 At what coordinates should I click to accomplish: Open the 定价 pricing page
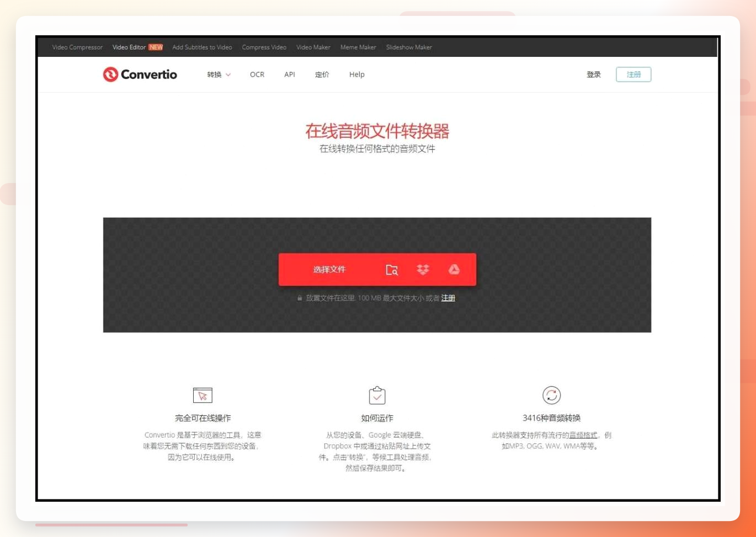(322, 74)
